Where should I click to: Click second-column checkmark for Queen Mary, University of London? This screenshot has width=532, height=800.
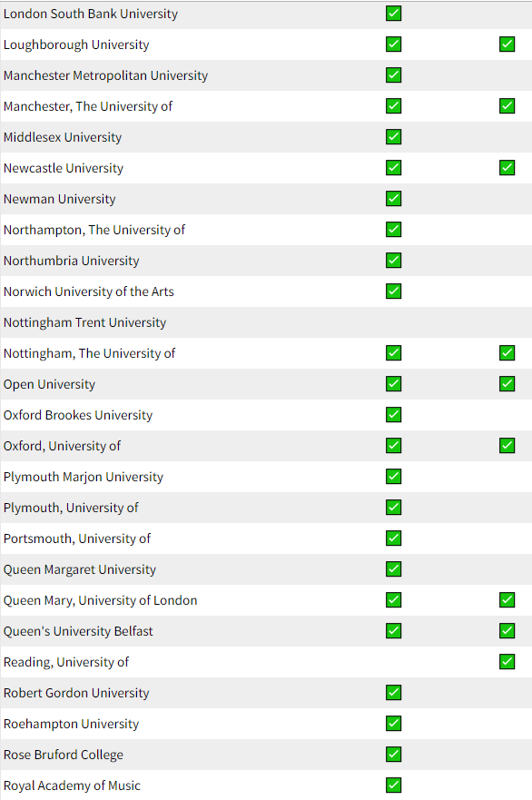click(507, 600)
